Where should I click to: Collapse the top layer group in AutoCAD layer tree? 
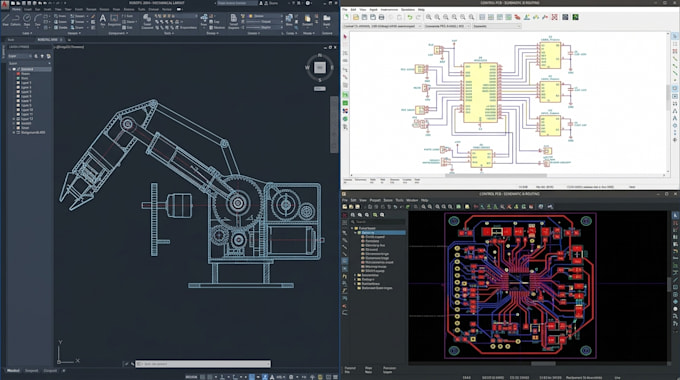pos(10,69)
